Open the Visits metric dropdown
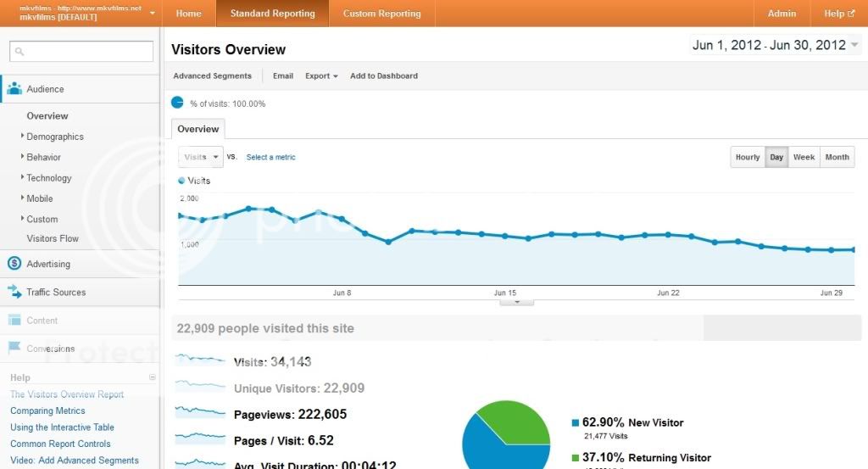Screen dimensions: 868x469 coord(201,157)
